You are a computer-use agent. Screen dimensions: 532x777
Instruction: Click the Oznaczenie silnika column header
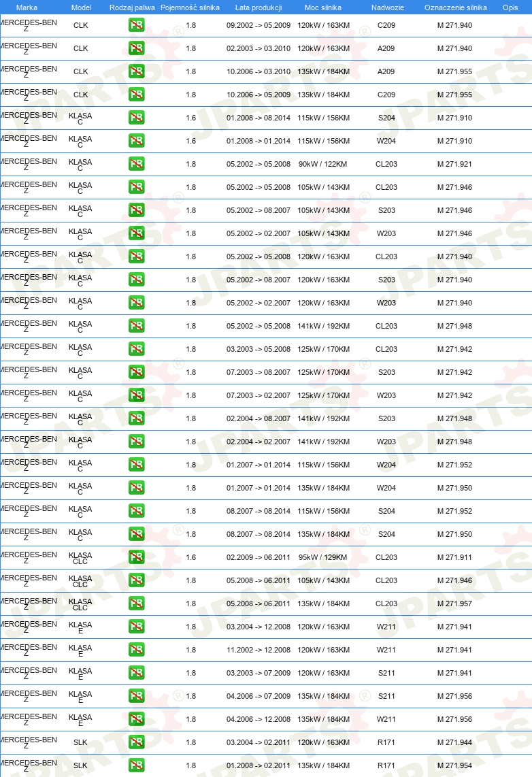click(456, 7)
